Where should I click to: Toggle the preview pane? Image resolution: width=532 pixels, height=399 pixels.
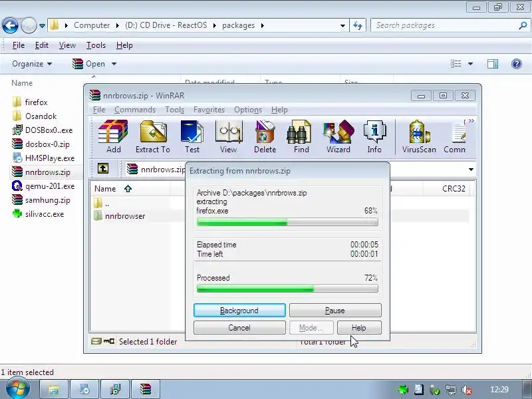click(493, 64)
